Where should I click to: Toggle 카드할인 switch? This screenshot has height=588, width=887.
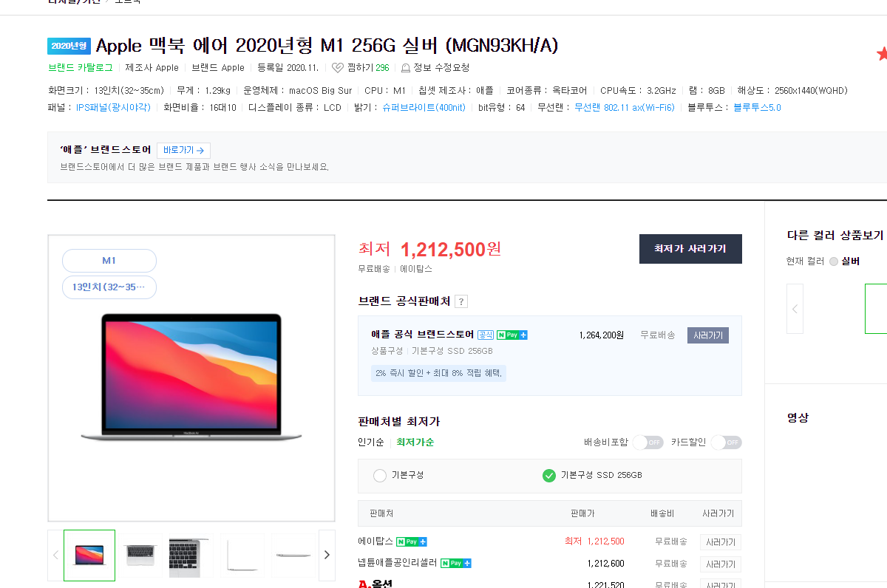(727, 442)
